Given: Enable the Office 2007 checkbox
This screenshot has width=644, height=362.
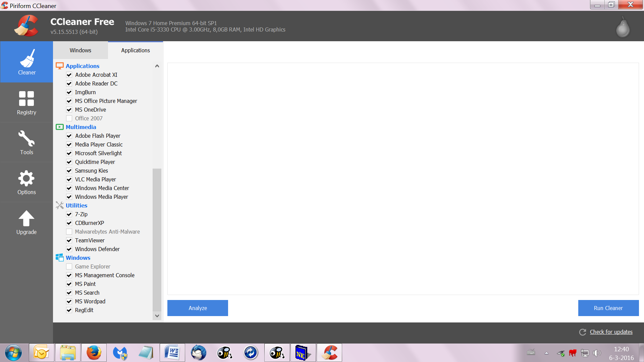Looking at the screenshot, I should point(69,118).
